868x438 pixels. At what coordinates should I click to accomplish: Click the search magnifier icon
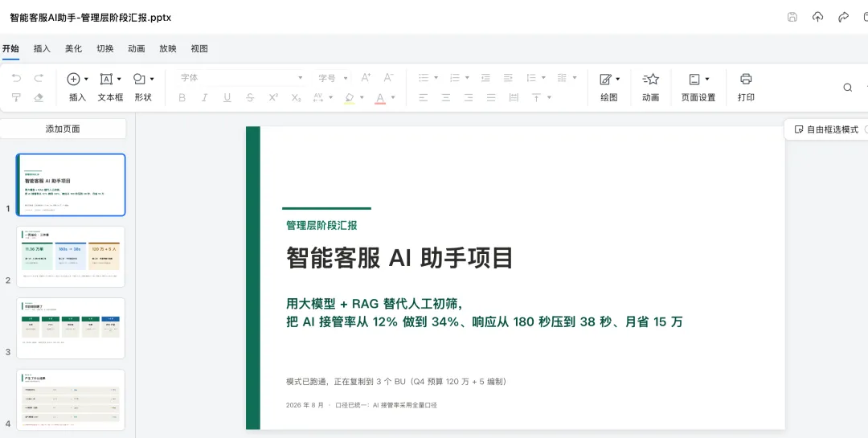tap(848, 88)
